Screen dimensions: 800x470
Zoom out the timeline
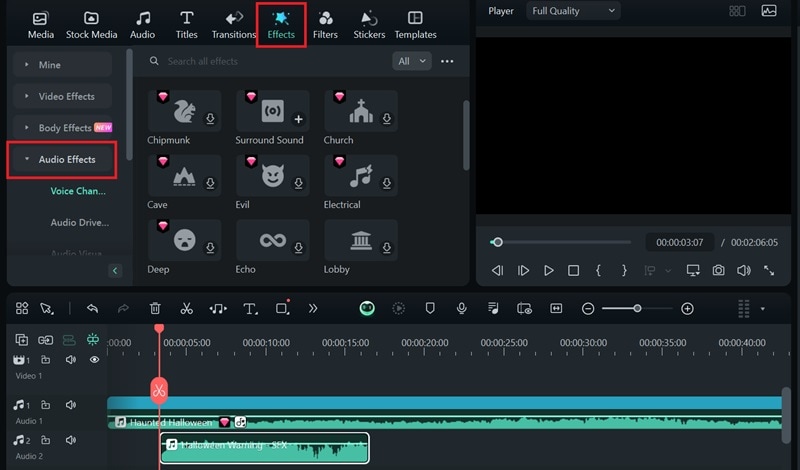pyautogui.click(x=588, y=309)
